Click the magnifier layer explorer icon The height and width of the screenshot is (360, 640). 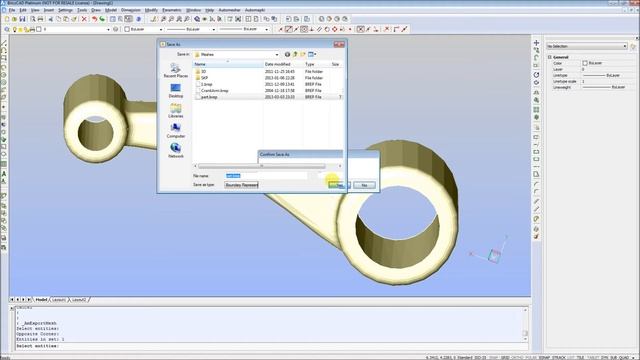[7, 29]
